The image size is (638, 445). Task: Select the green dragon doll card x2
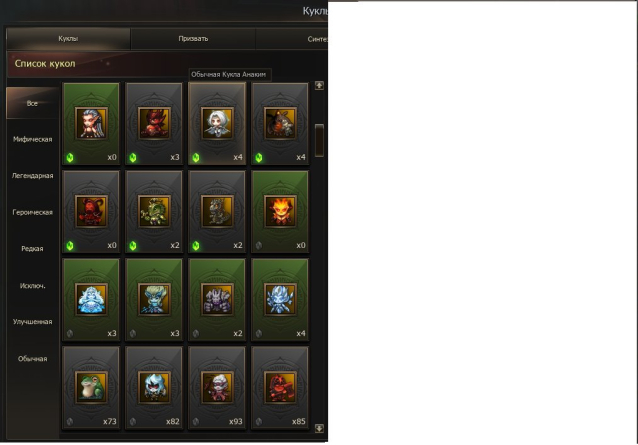click(x=154, y=212)
